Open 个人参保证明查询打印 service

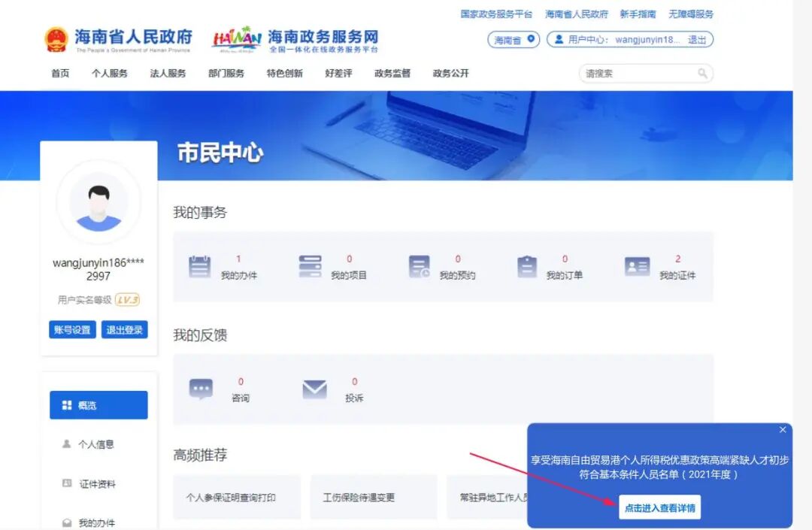click(236, 497)
